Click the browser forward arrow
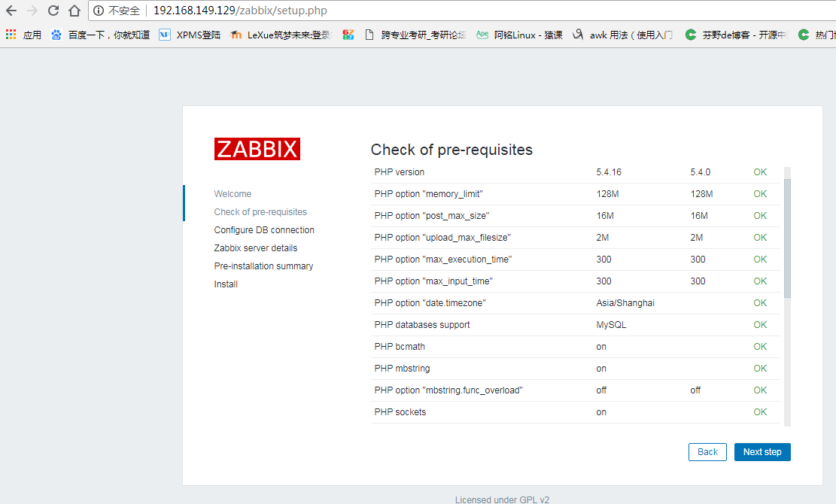This screenshot has height=504, width=836. 32,11
